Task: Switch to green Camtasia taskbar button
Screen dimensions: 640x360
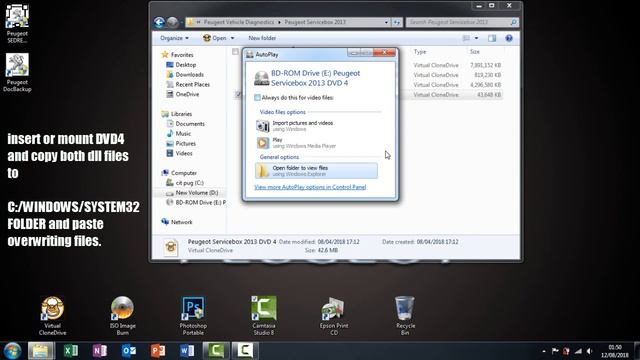Action: pyautogui.click(x=216, y=351)
